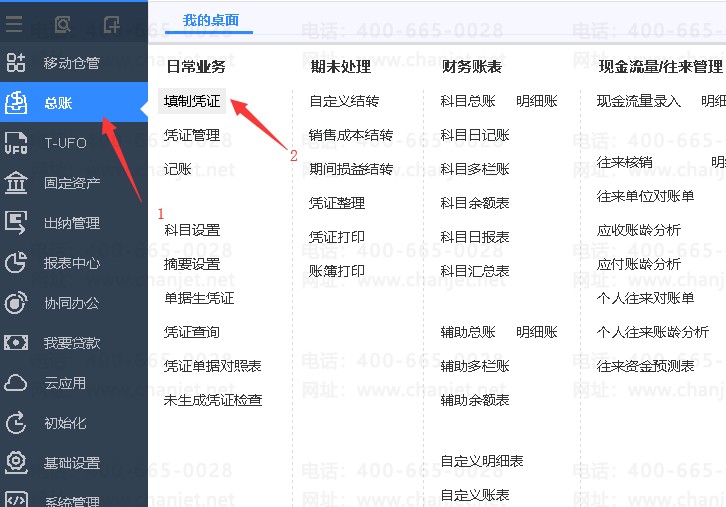The width and height of the screenshot is (726, 507).
Task: Click the 协同办公 sidebar icon
Action: (x=16, y=303)
